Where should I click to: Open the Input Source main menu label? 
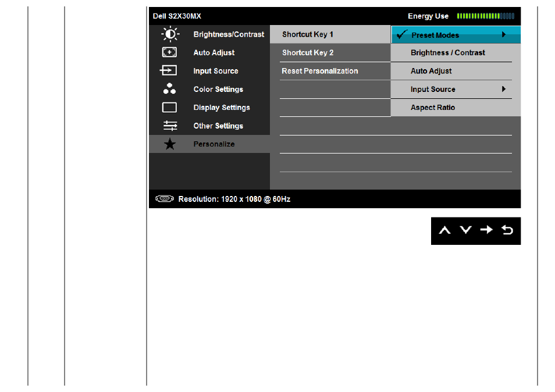[x=216, y=71]
